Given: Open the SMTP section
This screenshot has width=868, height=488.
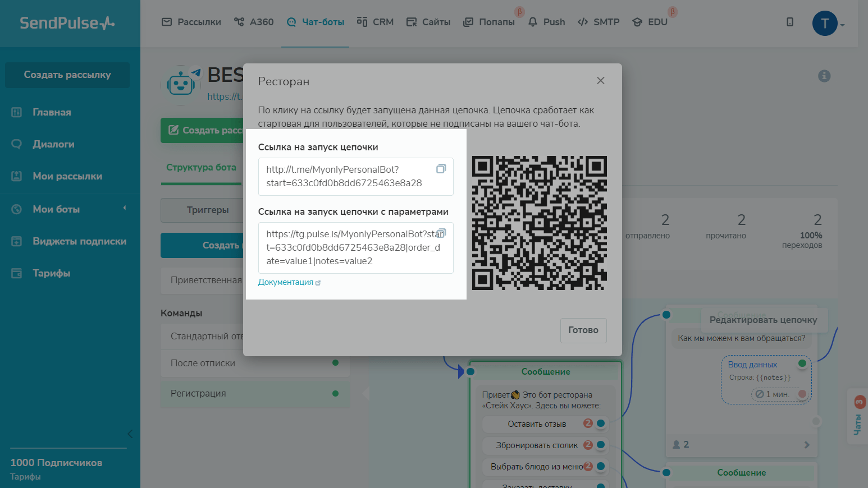Looking at the screenshot, I should (599, 22).
